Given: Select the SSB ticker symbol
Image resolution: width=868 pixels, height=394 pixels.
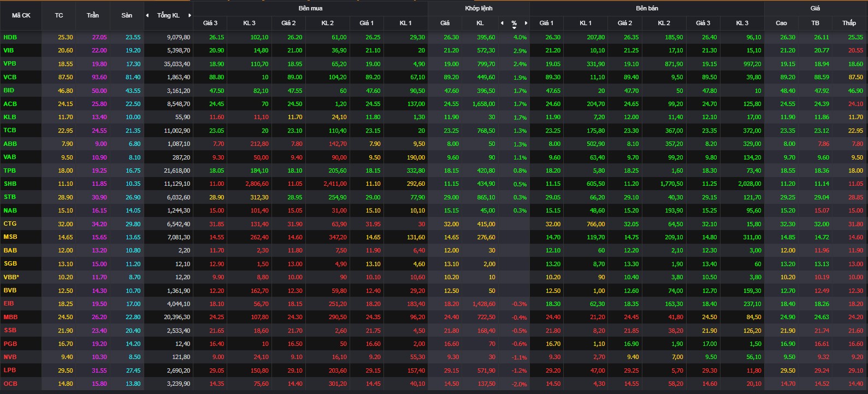Looking at the screenshot, I should (x=10, y=330).
